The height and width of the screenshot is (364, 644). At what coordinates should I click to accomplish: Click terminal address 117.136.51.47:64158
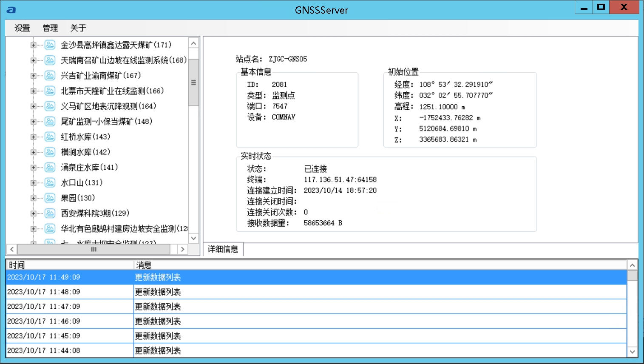point(340,179)
